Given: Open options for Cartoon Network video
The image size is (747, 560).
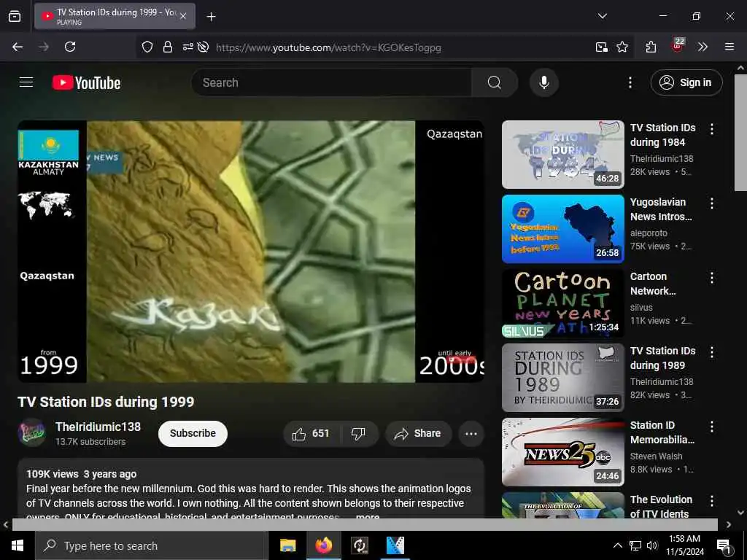Looking at the screenshot, I should [712, 278].
